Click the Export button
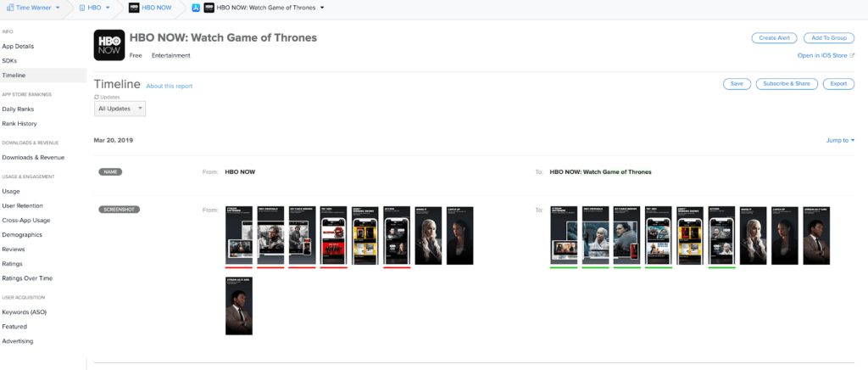Screen dimensions: 868x370 point(837,83)
